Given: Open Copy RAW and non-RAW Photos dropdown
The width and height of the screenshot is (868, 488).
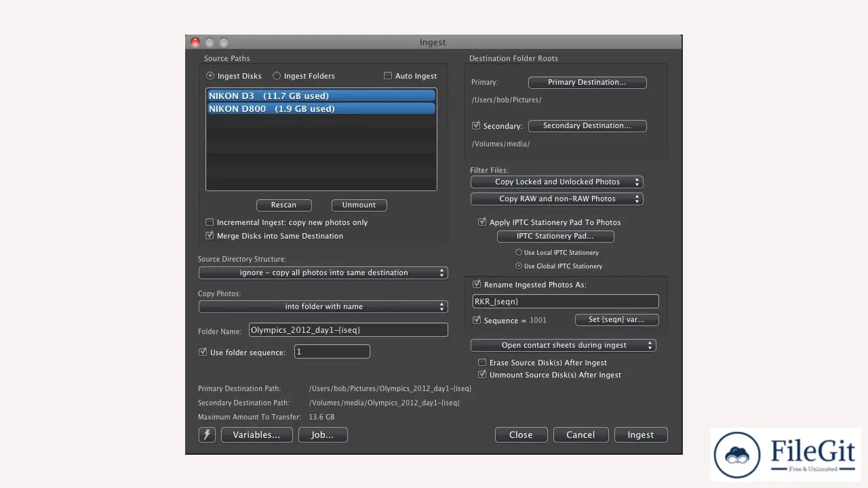Looking at the screenshot, I should click(x=557, y=199).
